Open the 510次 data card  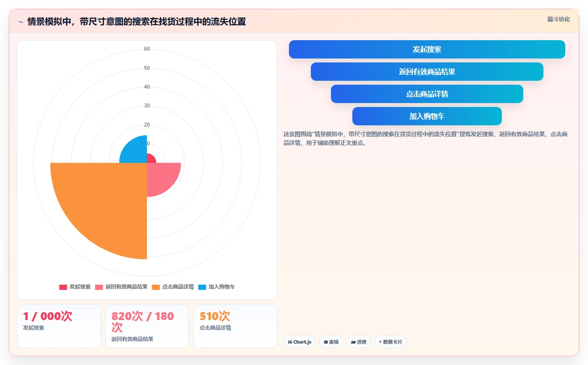tap(235, 326)
